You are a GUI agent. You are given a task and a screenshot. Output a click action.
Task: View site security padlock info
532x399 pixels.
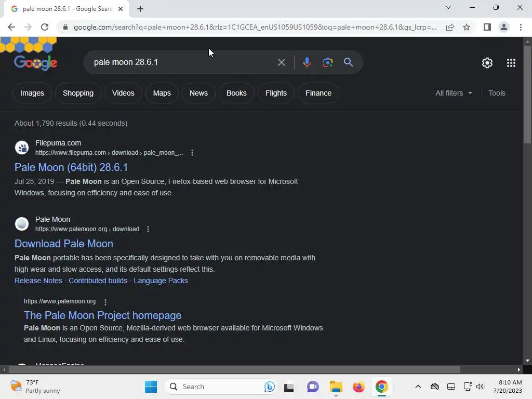click(x=65, y=27)
